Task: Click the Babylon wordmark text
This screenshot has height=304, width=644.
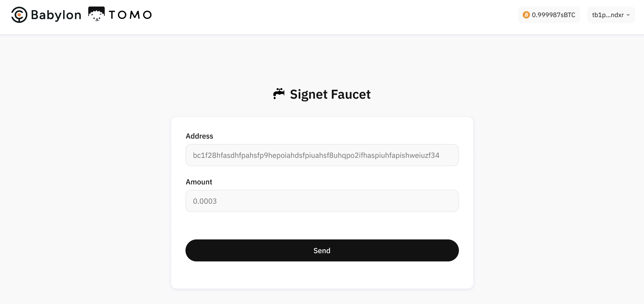Action: pyautogui.click(x=56, y=15)
